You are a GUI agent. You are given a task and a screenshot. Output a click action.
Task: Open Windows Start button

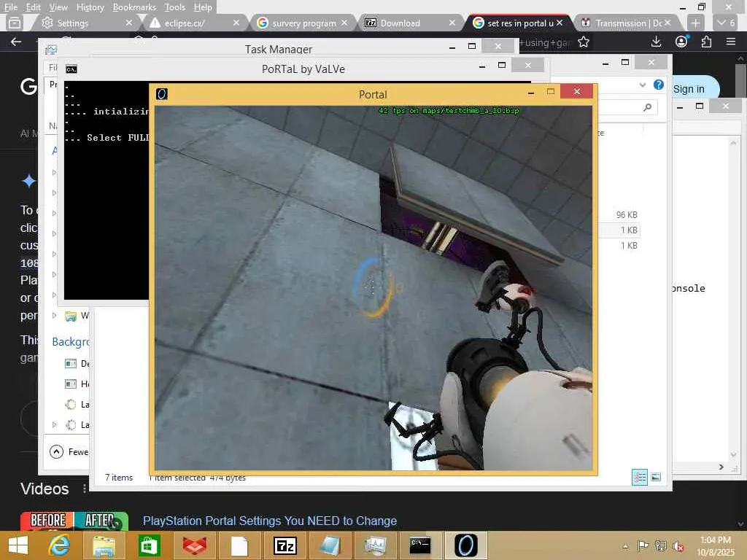(18, 545)
